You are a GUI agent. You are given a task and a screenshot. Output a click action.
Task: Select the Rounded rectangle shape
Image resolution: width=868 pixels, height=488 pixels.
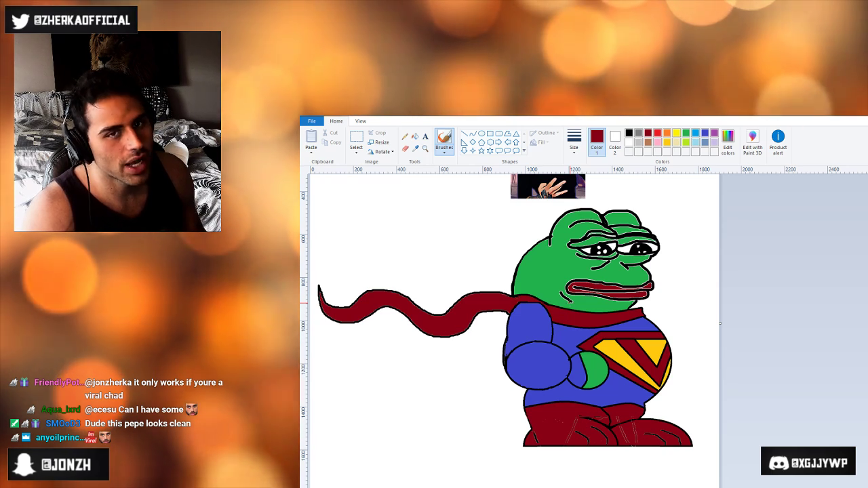tap(499, 134)
